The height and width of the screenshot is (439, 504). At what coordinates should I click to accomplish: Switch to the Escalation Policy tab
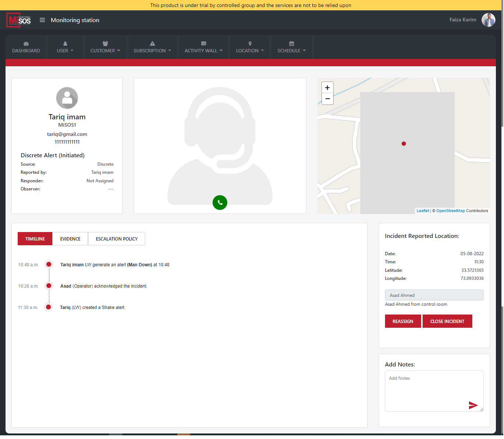pyautogui.click(x=116, y=239)
